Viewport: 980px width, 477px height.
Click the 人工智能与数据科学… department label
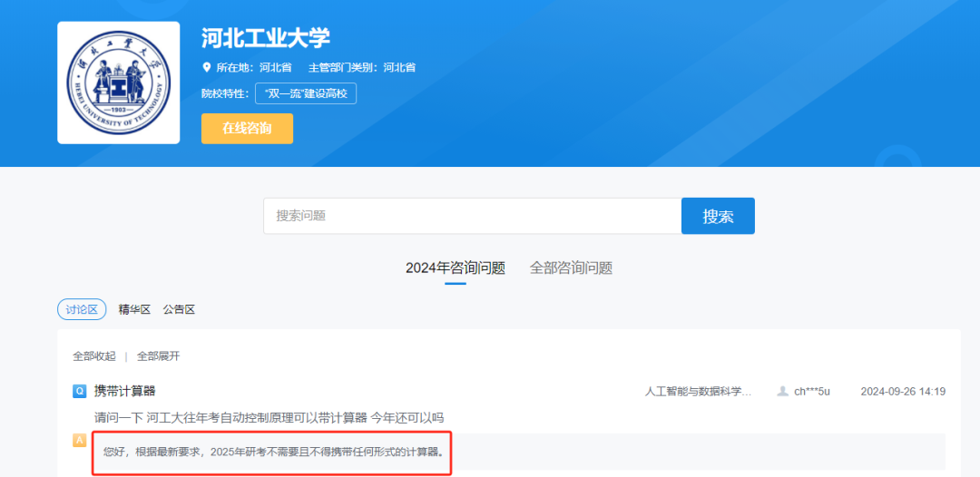pos(698,392)
